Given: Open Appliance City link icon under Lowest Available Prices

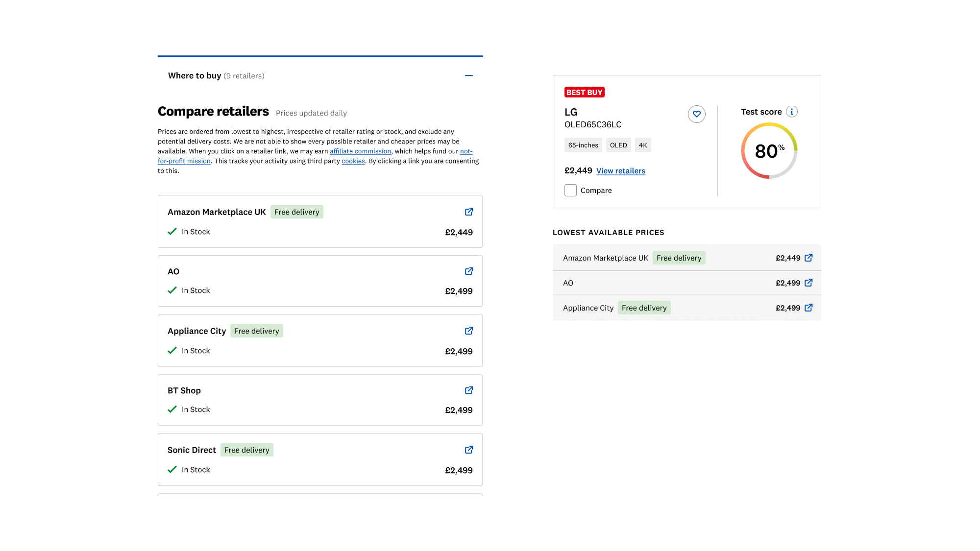Looking at the screenshot, I should (809, 308).
